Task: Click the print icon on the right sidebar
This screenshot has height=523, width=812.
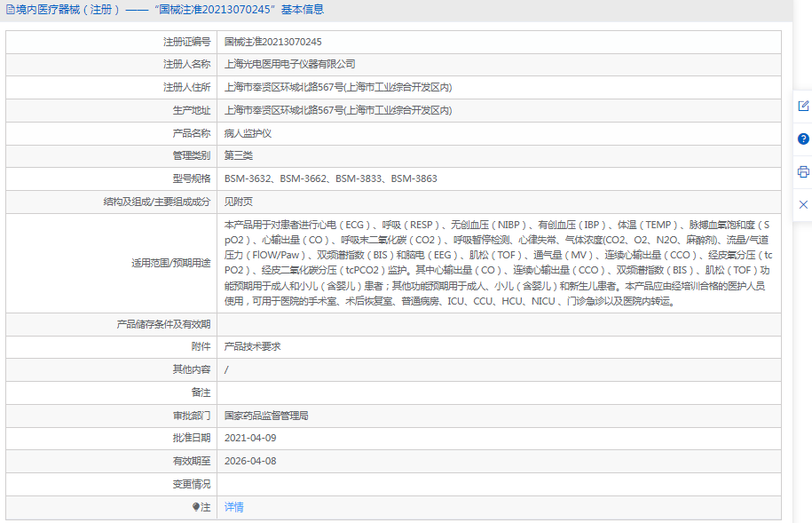Action: click(803, 170)
